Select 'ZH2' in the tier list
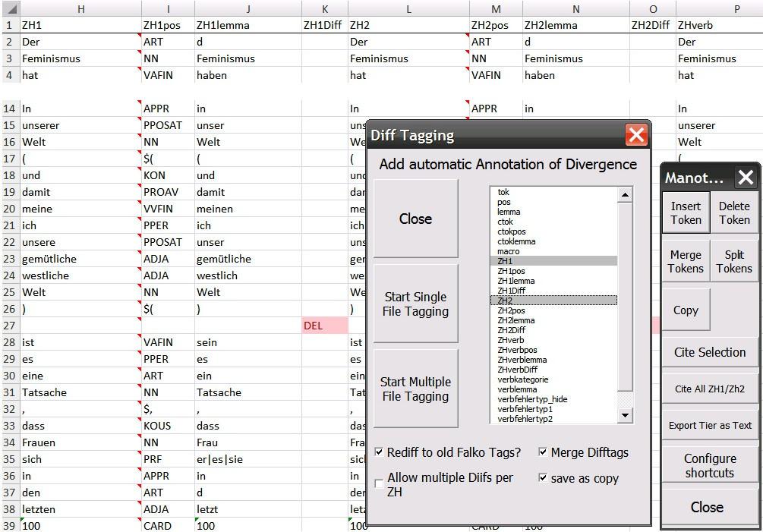 553,301
